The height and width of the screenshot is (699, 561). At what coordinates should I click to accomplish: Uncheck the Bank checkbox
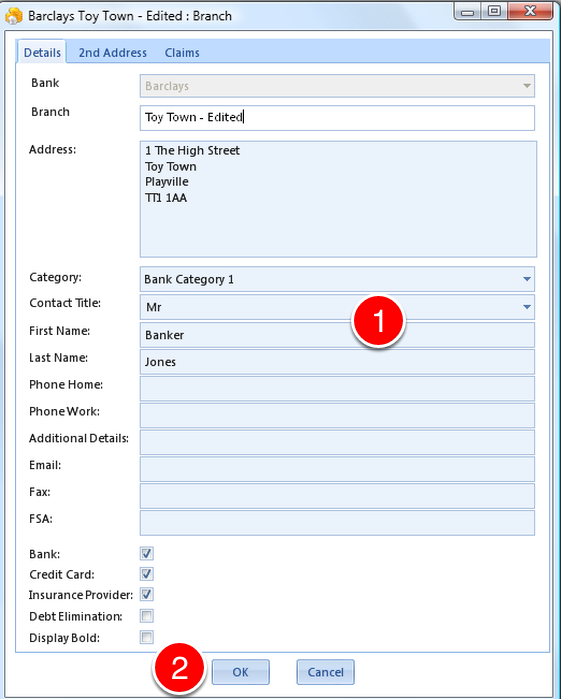tap(147, 554)
